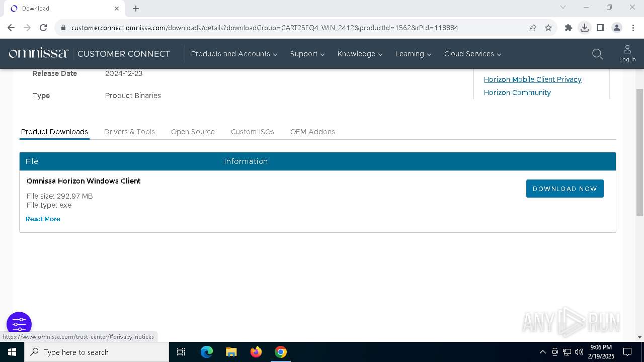Image resolution: width=644 pixels, height=362 pixels.
Task: Click the DOWNLOAD NOW button
Action: click(x=565, y=189)
